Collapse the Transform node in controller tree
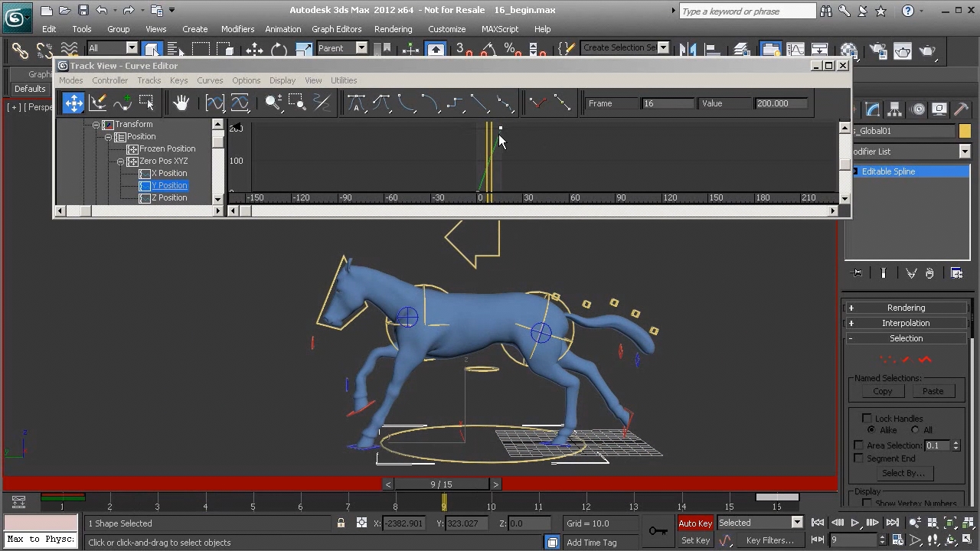Viewport: 980px width, 551px height. click(x=96, y=125)
